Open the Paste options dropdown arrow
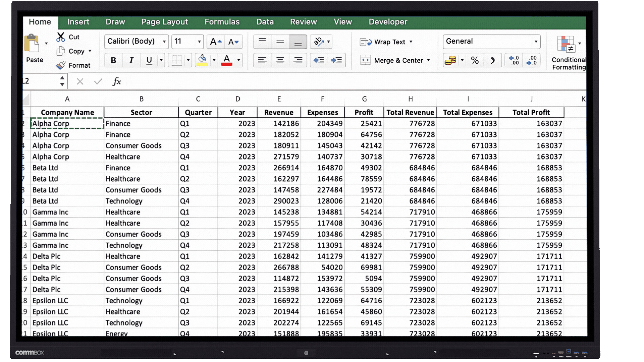The width and height of the screenshot is (644, 362). [46, 44]
